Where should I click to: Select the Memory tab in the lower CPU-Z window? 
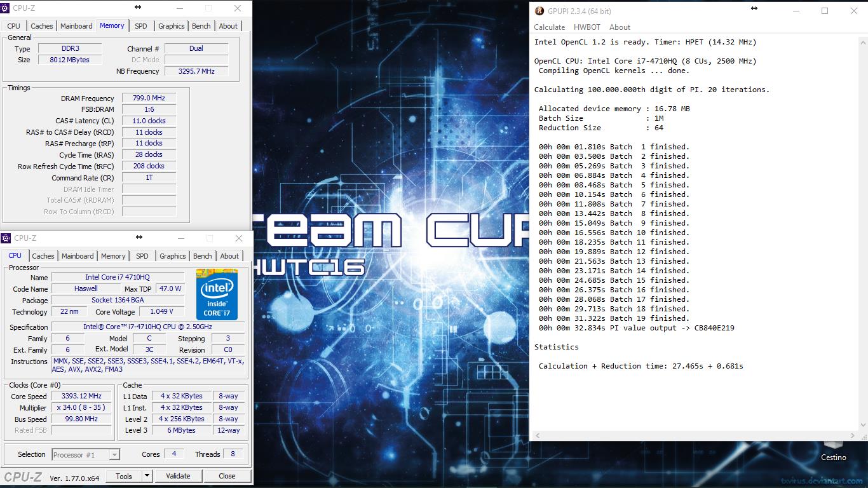[113, 256]
